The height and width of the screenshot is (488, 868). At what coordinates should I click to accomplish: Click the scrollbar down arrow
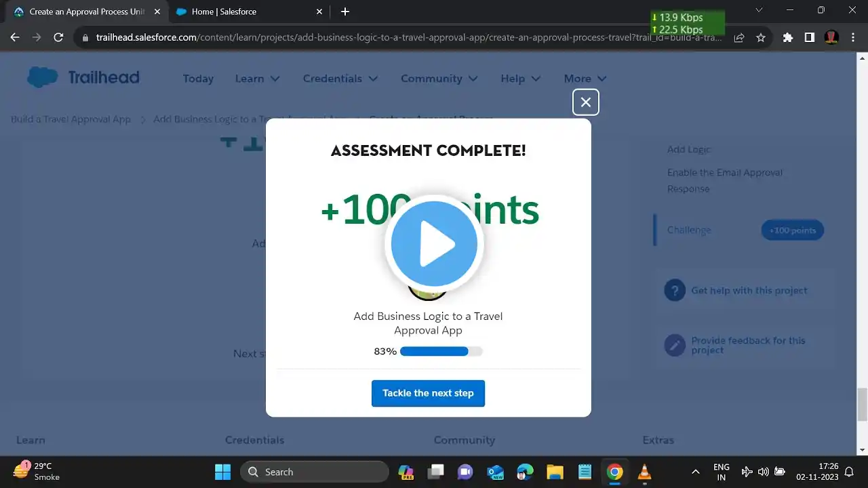pos(863,450)
